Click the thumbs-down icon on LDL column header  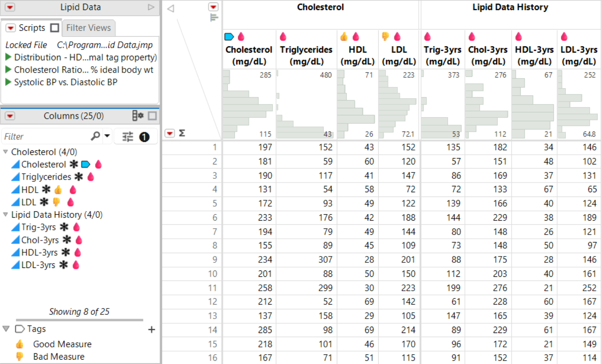386,36
